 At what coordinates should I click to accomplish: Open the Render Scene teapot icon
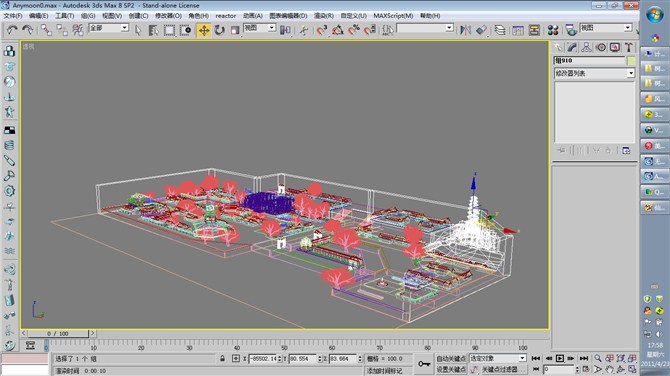571,30
